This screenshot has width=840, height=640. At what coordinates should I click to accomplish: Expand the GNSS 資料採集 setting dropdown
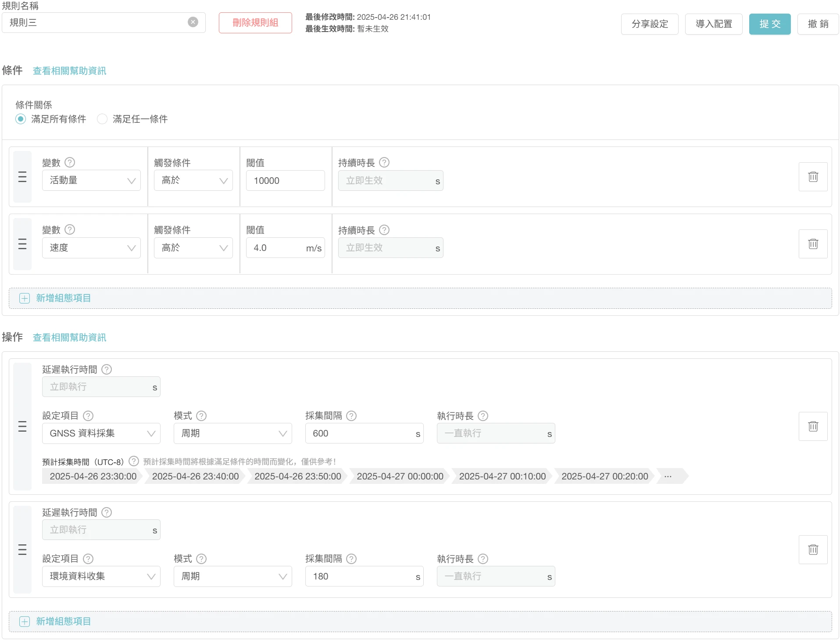[x=101, y=433]
